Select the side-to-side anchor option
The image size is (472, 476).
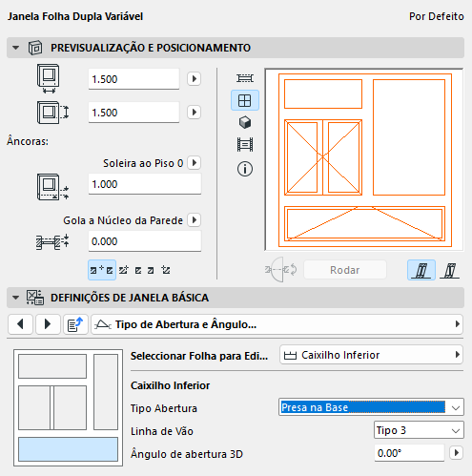144,271
